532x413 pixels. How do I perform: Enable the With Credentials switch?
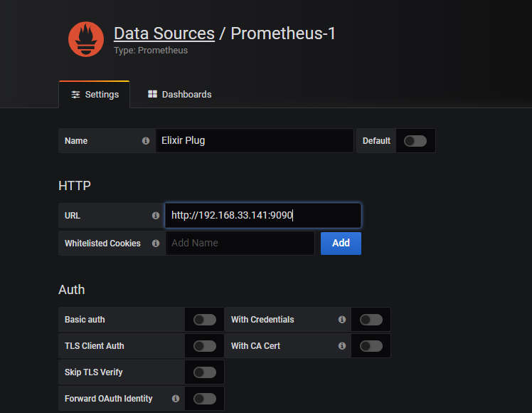tap(371, 320)
